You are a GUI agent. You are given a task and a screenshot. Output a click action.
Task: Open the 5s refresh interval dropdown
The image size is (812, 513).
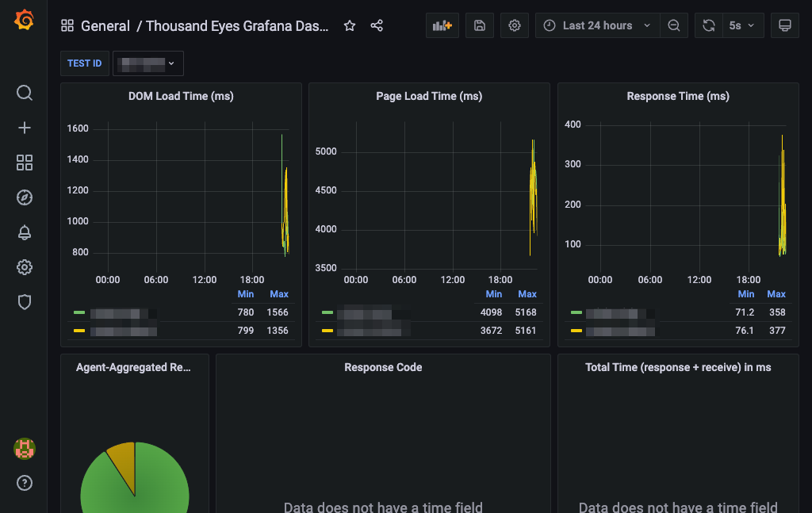(x=742, y=25)
